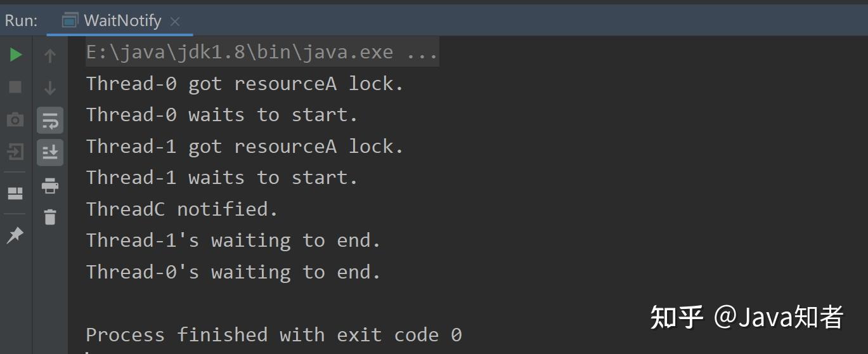Click the green Rerun button
This screenshot has width=868, height=354.
click(x=16, y=55)
